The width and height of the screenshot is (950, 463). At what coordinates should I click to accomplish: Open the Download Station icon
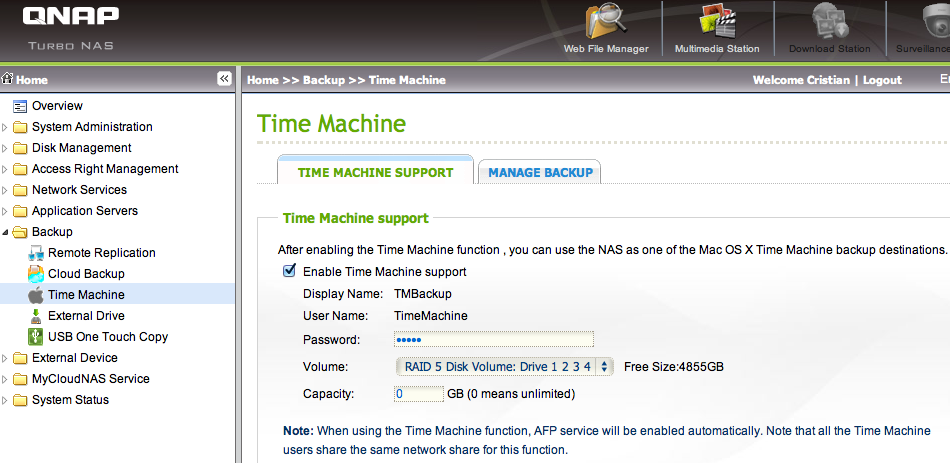click(829, 22)
